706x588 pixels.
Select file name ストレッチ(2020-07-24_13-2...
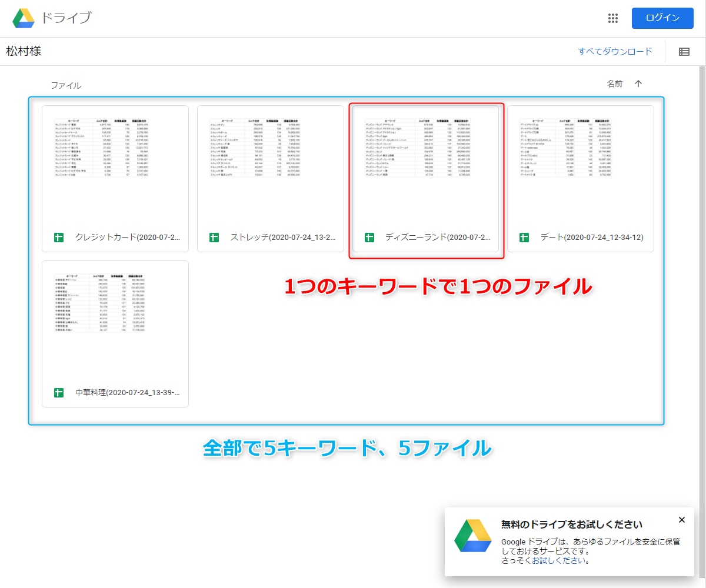point(283,238)
